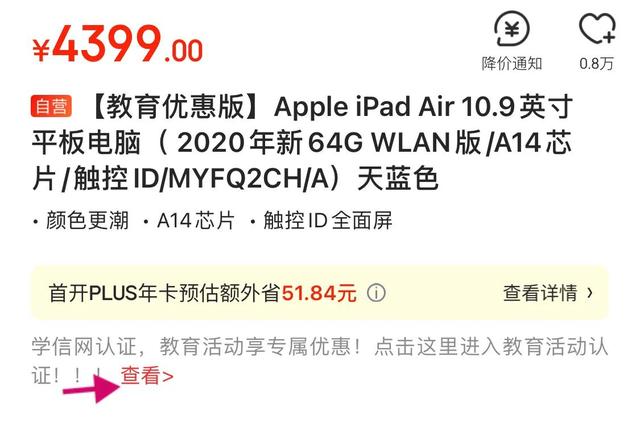Add item to favorites with heart icon

point(597,28)
